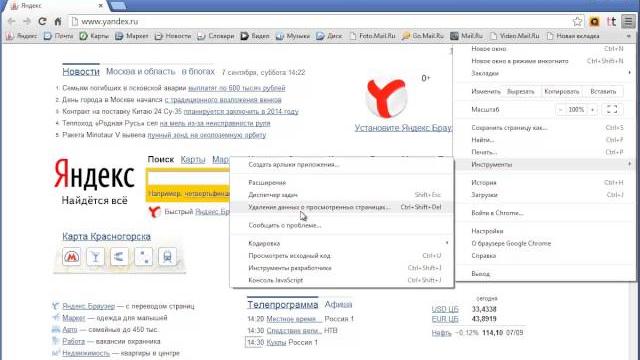Image resolution: width=640 pixels, height=360 pixels.
Task: Select Войти в Chrome menu item
Action: (x=546, y=213)
